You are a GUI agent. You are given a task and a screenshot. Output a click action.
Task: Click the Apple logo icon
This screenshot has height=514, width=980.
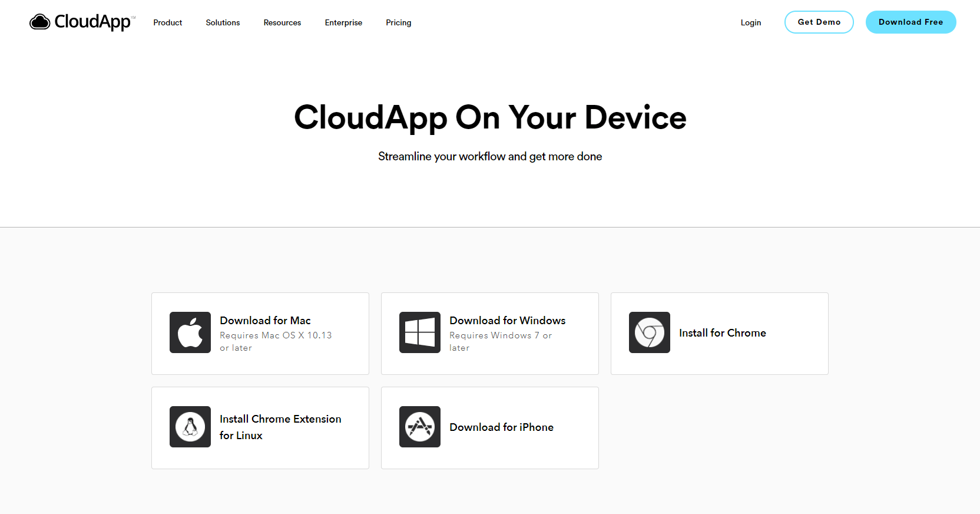click(190, 332)
